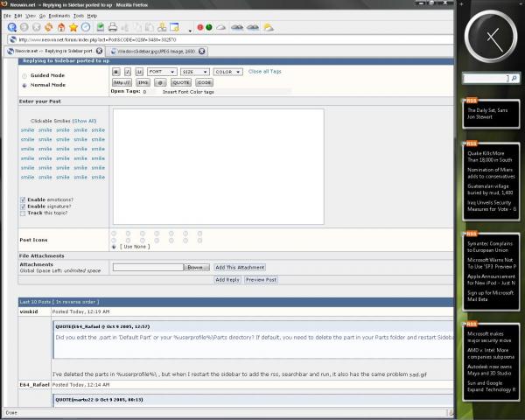The image size is (525, 420).
Task: Click the sun-and-cloud weather forecast icon
Action: [x=269, y=27]
